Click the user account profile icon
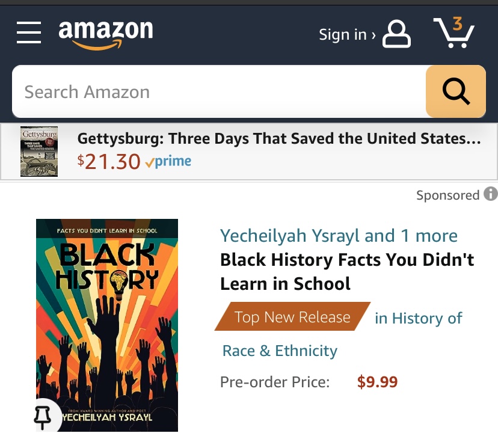The height and width of the screenshot is (448, 498). (x=397, y=34)
